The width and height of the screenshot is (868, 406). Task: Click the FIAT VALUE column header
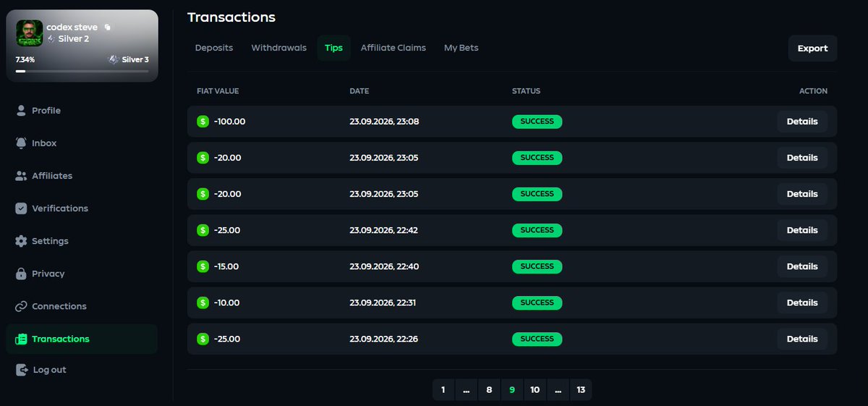point(218,91)
